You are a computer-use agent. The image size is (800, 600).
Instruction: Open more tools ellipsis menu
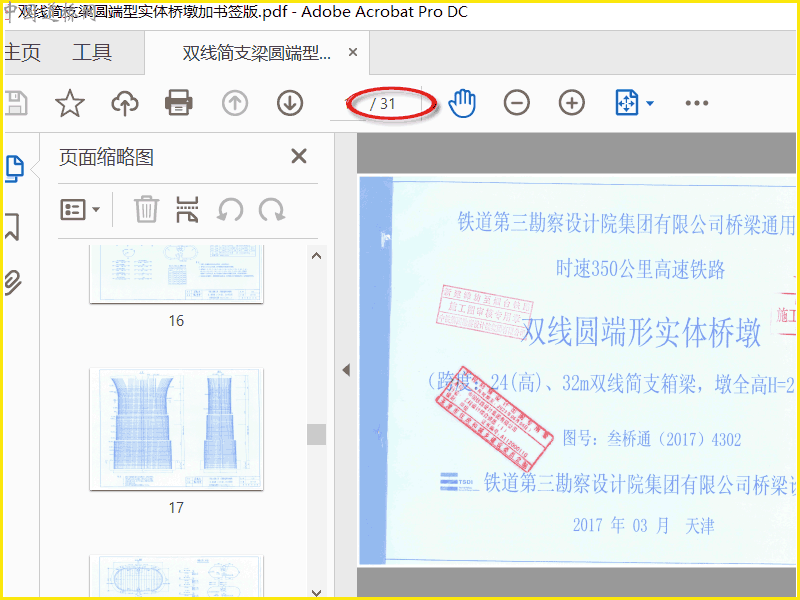point(696,103)
